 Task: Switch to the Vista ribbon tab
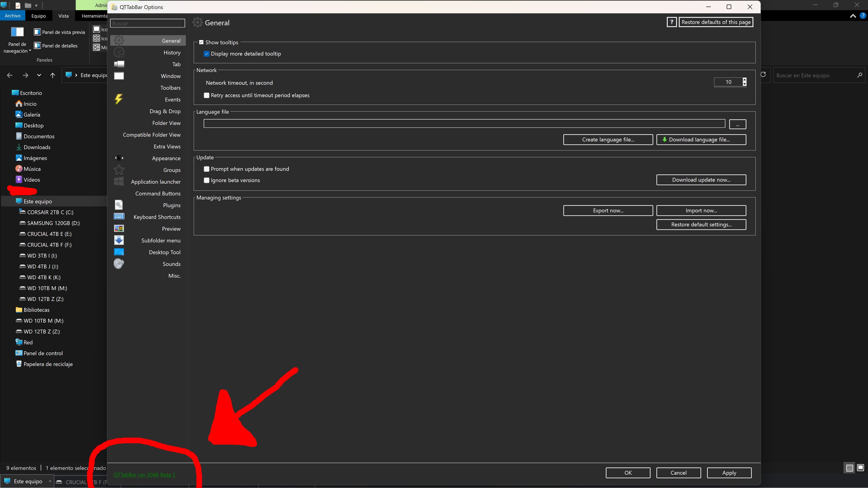click(63, 16)
